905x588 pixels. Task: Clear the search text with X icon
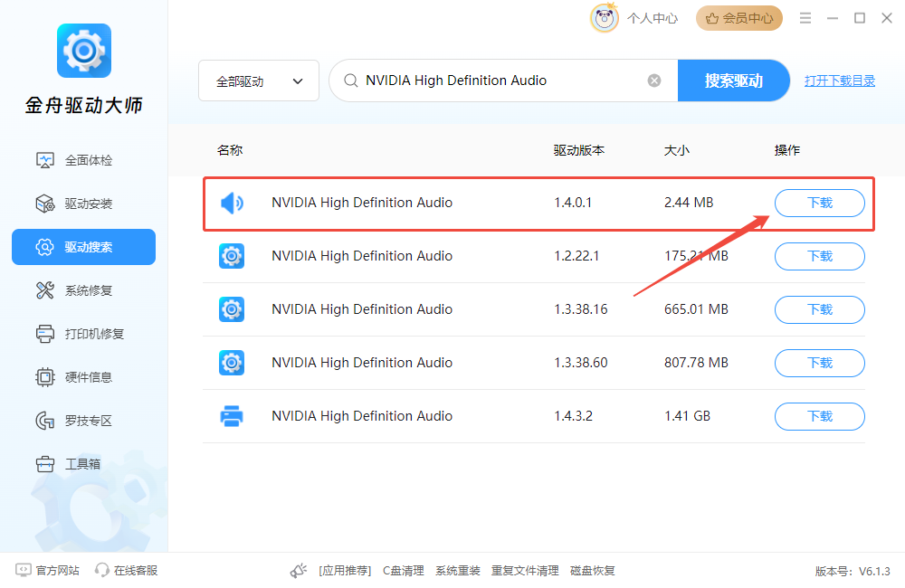pos(654,81)
